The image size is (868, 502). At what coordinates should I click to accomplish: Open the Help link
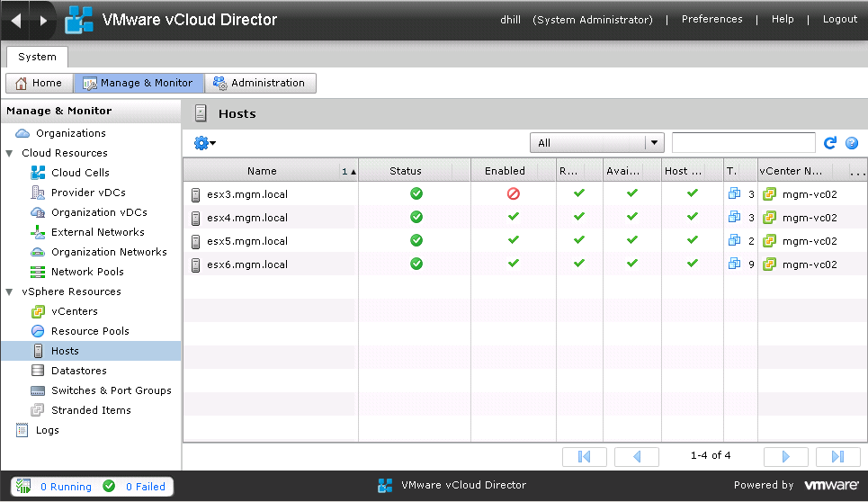click(783, 20)
